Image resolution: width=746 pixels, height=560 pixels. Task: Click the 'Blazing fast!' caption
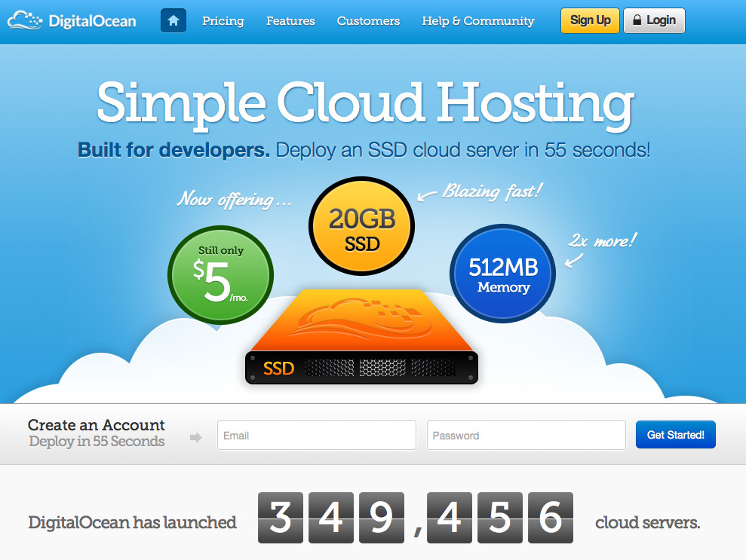coord(493,191)
